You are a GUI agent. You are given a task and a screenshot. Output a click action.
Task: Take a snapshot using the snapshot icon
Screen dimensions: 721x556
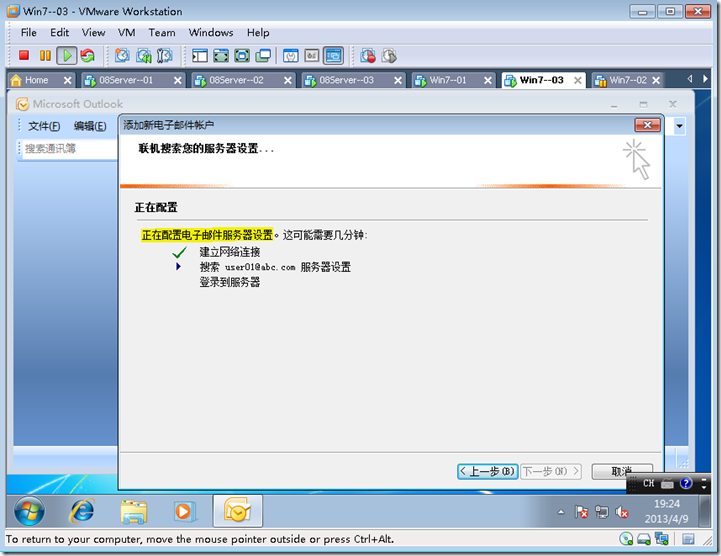pyautogui.click(x=122, y=56)
